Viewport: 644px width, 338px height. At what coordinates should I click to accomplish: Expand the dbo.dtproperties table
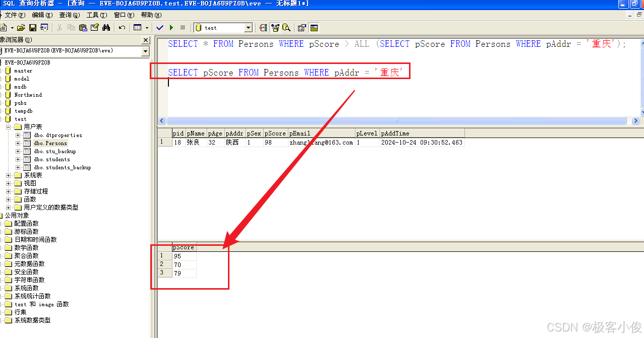18,135
